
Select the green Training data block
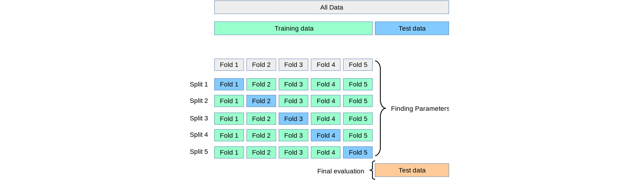293,28
